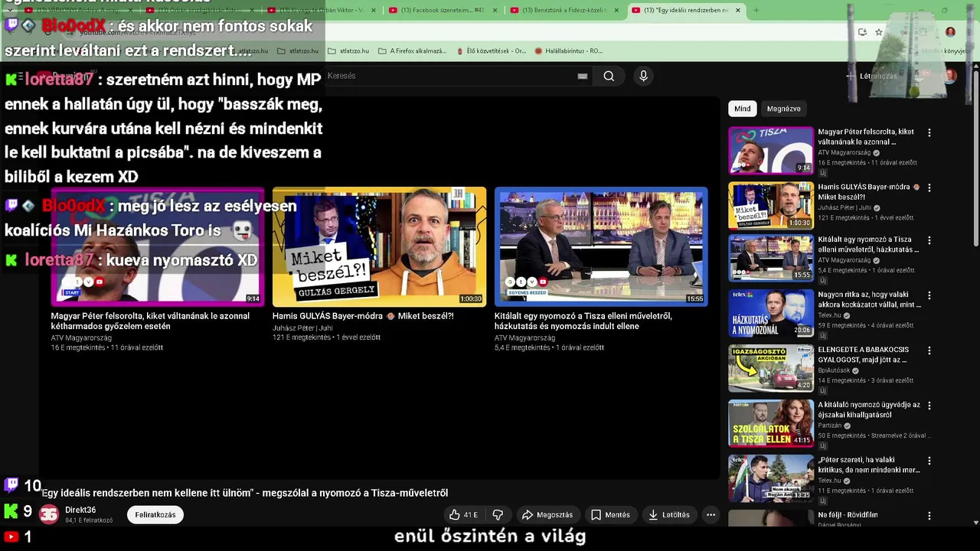This screenshot has width=980, height=551.
Task: Open sidebar thumbnail with 13:35 duration
Action: [771, 478]
